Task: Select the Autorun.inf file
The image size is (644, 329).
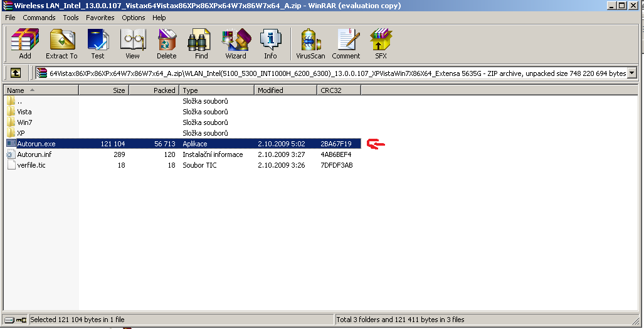Action: [x=33, y=154]
